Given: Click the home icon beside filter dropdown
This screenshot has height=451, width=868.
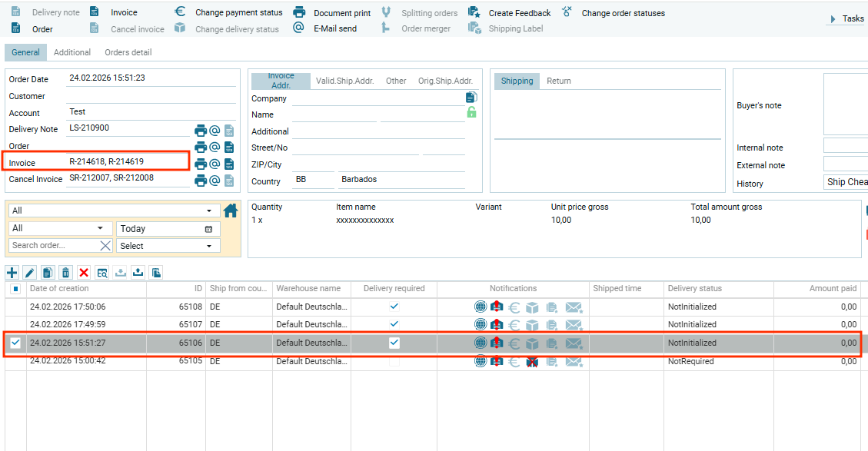Looking at the screenshot, I should click(x=230, y=211).
